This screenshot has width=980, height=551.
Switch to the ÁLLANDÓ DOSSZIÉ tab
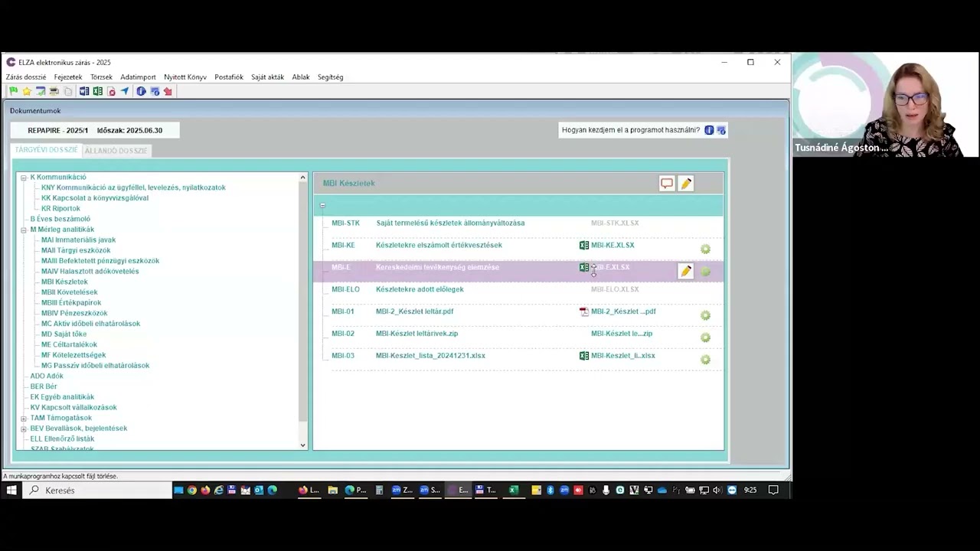tap(116, 151)
